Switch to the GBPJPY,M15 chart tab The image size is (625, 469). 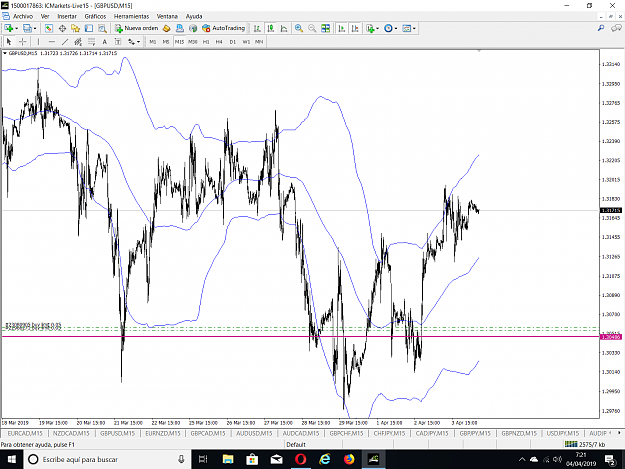(x=475, y=433)
